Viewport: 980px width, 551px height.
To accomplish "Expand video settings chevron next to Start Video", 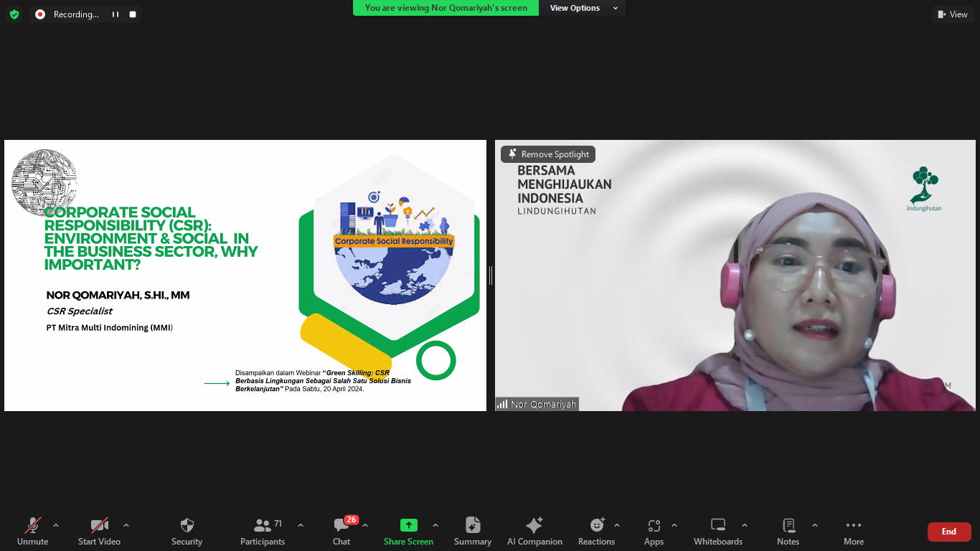I will [126, 525].
